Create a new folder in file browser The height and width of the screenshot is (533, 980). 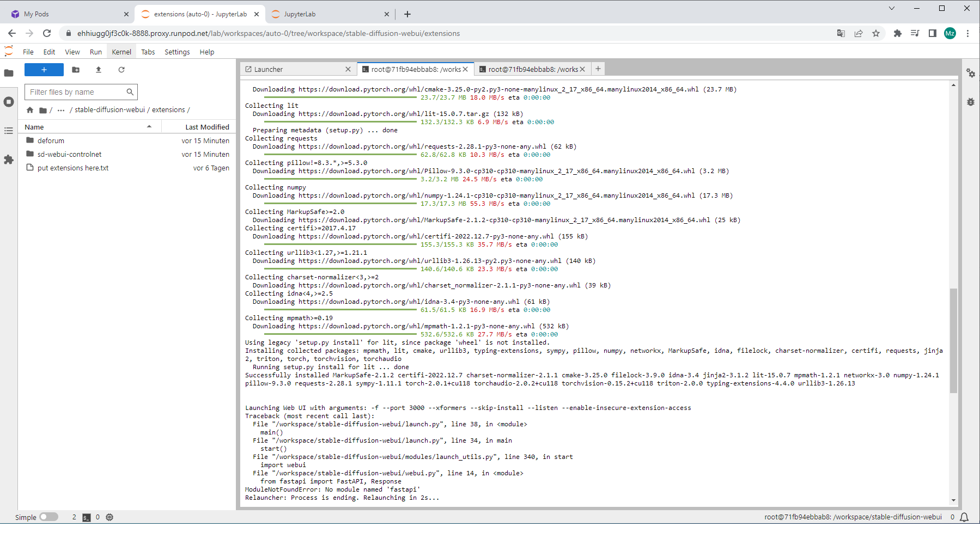pyautogui.click(x=76, y=70)
